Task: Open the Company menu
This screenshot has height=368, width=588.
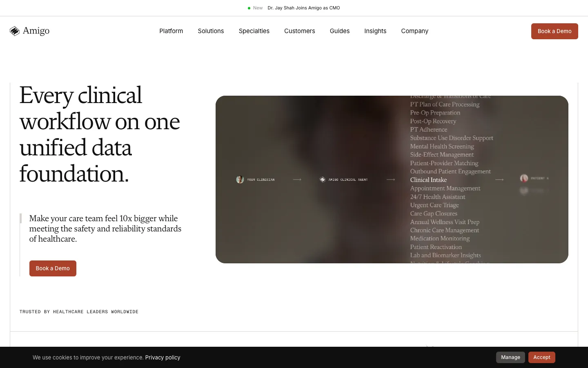Action: coord(414,31)
